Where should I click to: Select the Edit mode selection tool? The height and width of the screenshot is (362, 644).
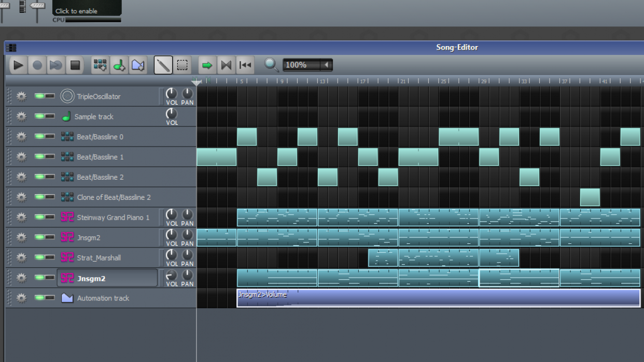point(183,65)
